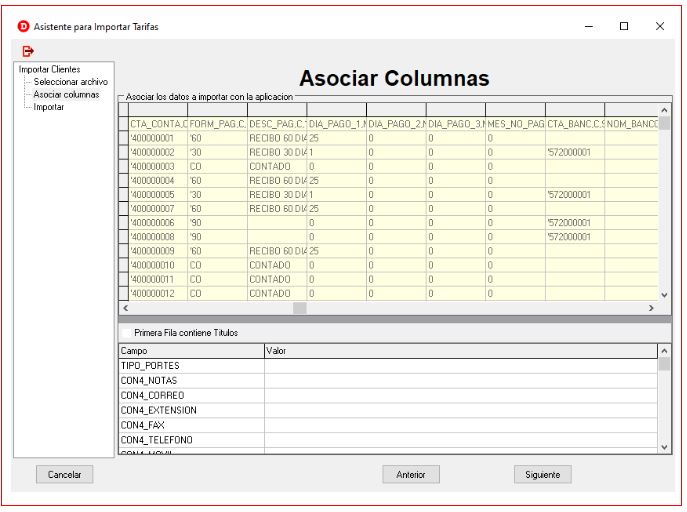Enable 'Primera Fila contiene Titulos' checkbox
The height and width of the screenshot is (512, 687).
click(125, 332)
